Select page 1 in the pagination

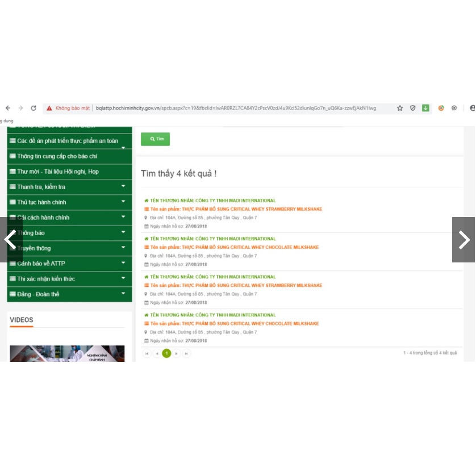166,353
